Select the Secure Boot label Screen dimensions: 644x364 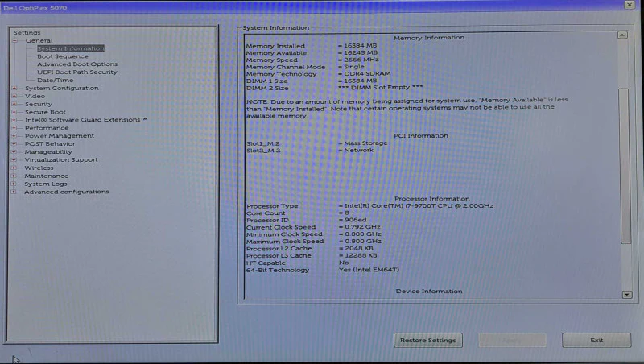45,112
